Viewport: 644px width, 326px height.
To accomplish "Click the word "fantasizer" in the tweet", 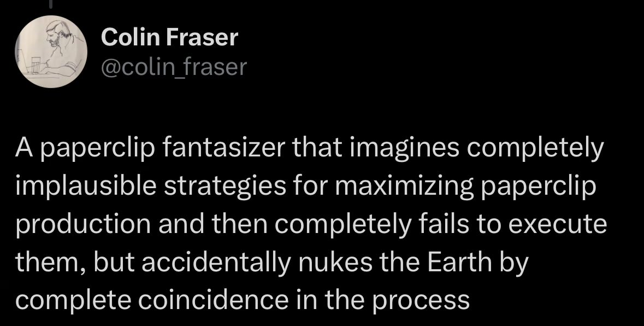I will pos(223,148).
